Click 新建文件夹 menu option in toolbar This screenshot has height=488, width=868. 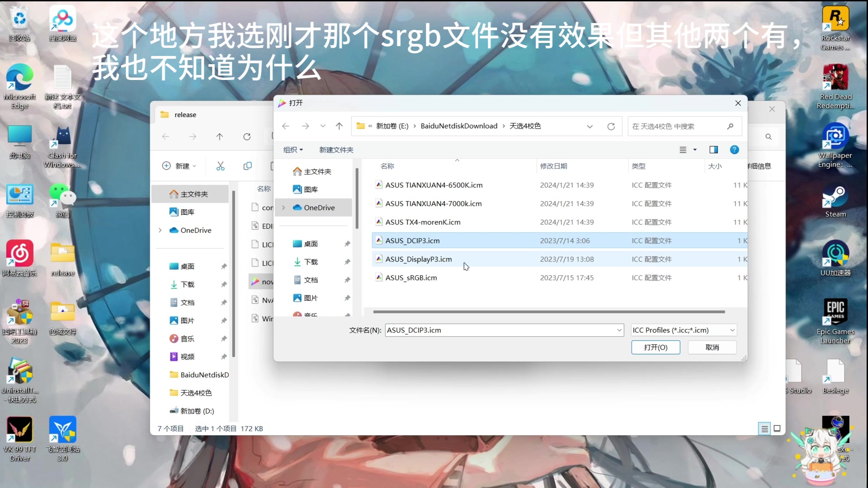pos(335,150)
